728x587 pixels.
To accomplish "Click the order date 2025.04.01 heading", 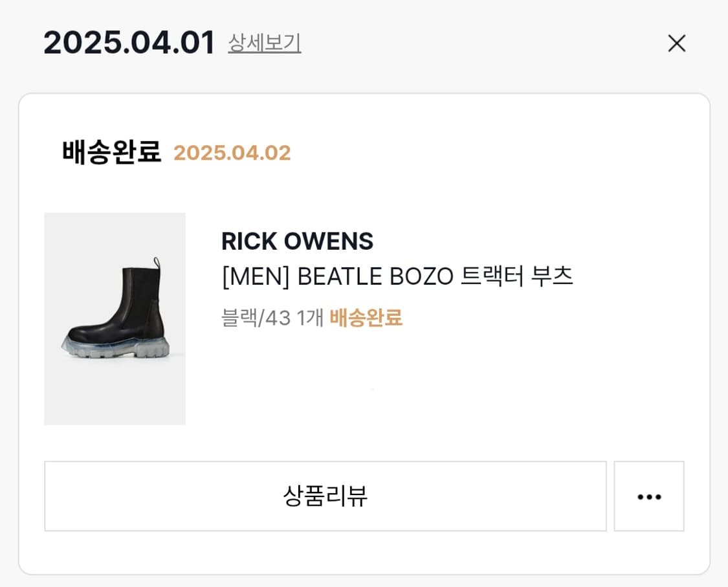I will [129, 43].
